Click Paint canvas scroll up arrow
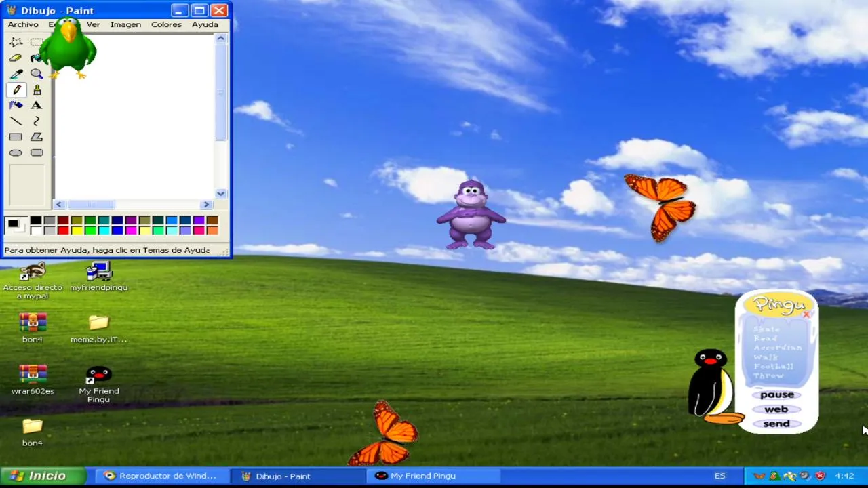This screenshot has height=488, width=868. click(220, 39)
